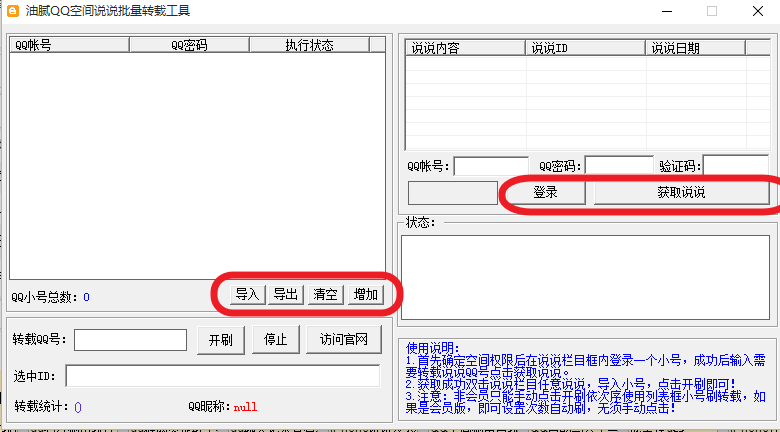Click the 登录 button

(x=545, y=193)
